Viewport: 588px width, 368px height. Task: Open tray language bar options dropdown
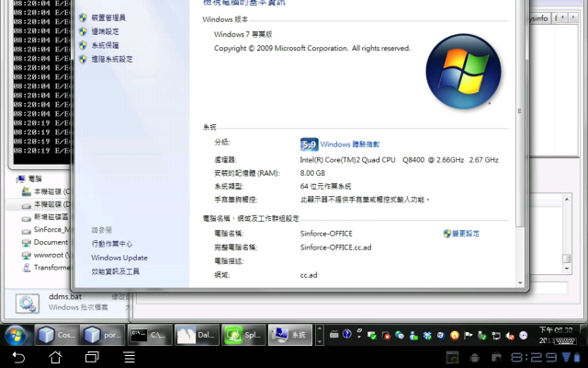click(359, 337)
